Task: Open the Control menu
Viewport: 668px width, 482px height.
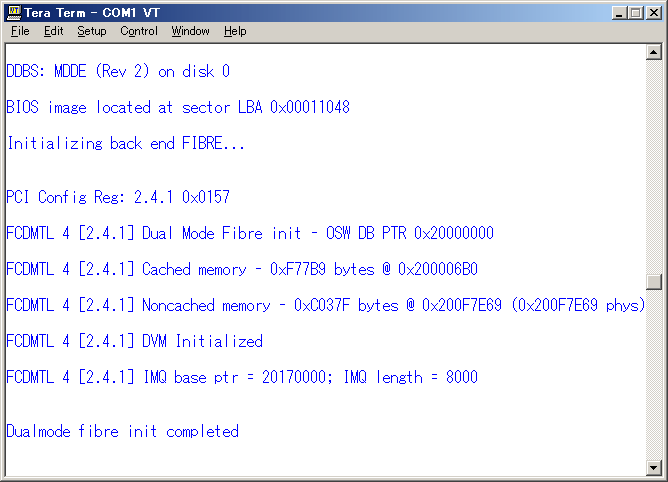Action: pyautogui.click(x=139, y=31)
